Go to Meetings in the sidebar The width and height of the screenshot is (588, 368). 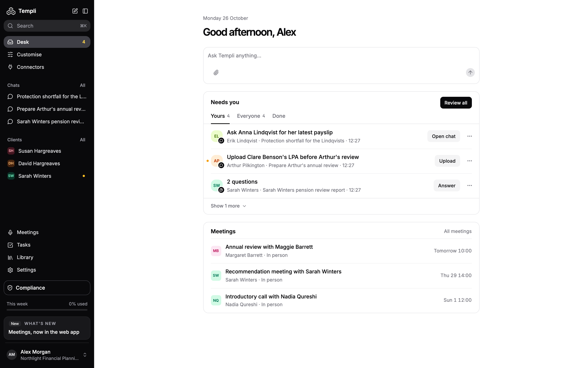click(47, 232)
